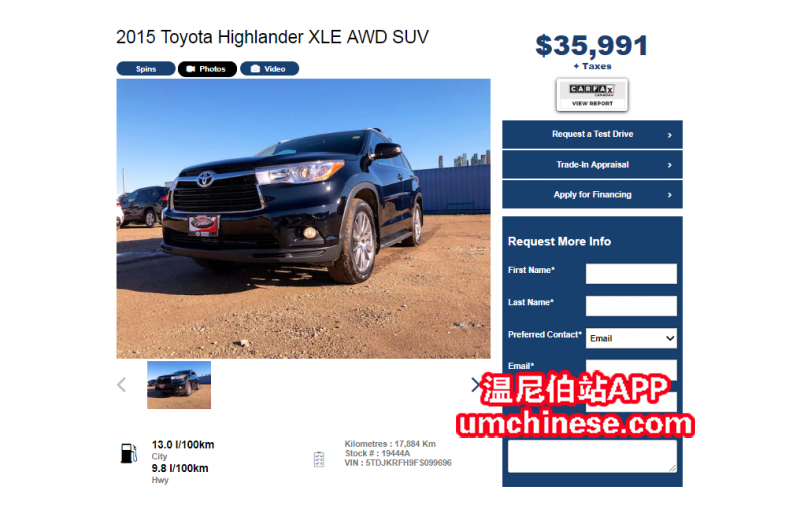This screenshot has height=520, width=800.
Task: Click inside the message comments textarea
Action: click(592, 456)
